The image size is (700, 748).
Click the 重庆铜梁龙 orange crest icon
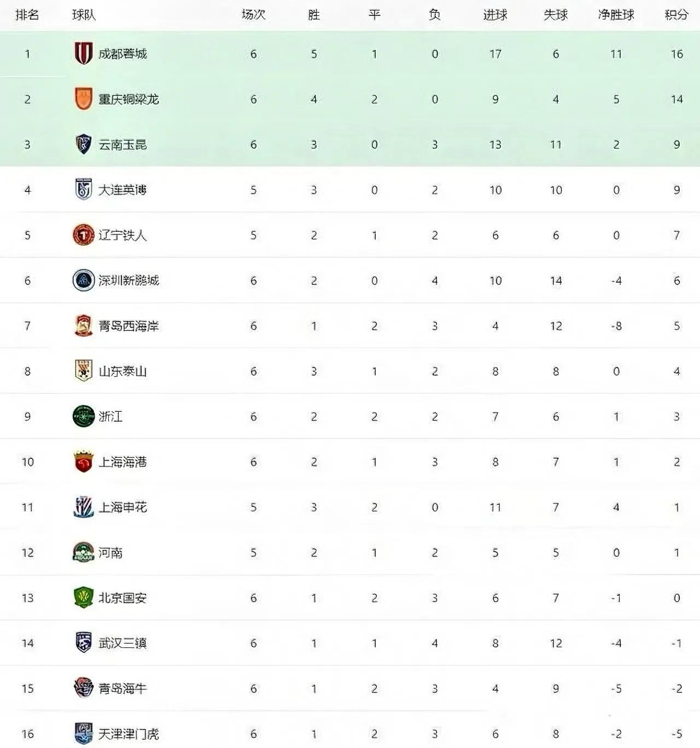[83, 99]
